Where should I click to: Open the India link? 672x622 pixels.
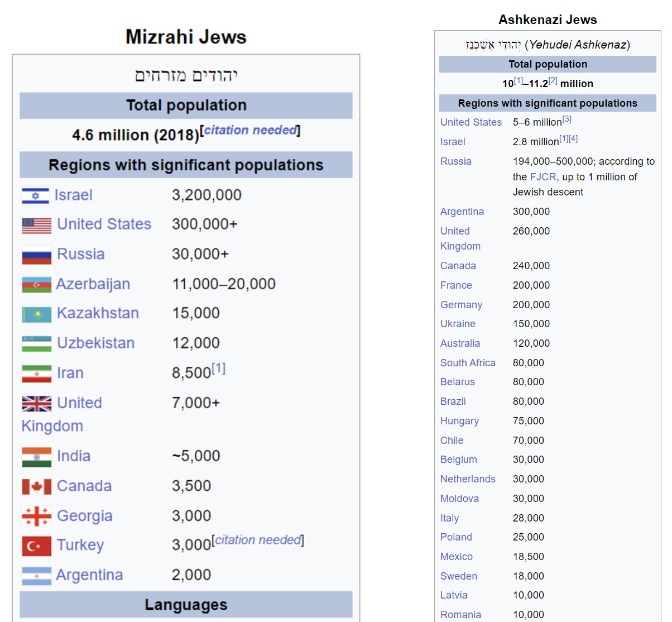(73, 456)
